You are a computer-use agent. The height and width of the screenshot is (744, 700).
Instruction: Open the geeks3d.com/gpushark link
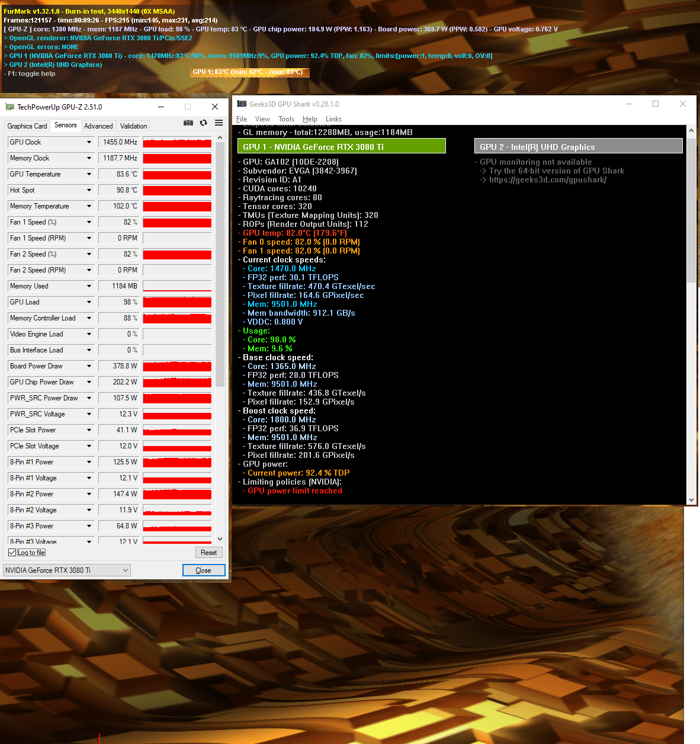[548, 179]
